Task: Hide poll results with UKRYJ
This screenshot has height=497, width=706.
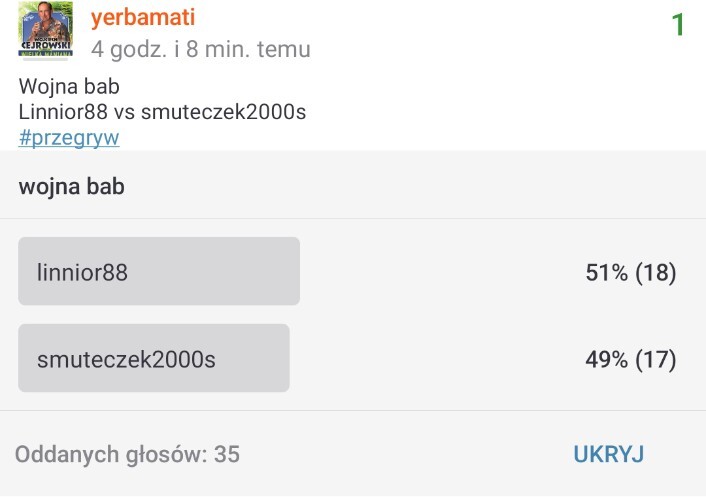Action: 608,454
